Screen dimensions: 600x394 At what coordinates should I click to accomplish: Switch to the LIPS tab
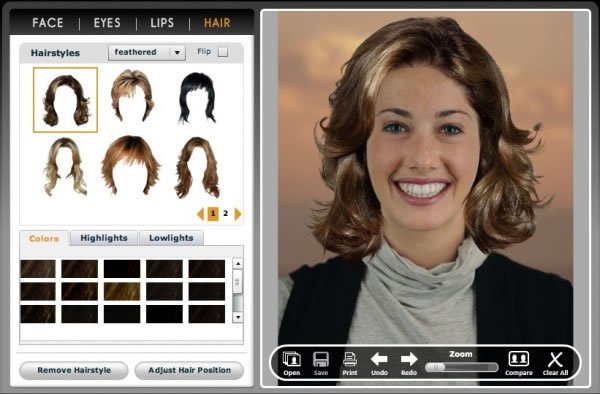[x=162, y=23]
